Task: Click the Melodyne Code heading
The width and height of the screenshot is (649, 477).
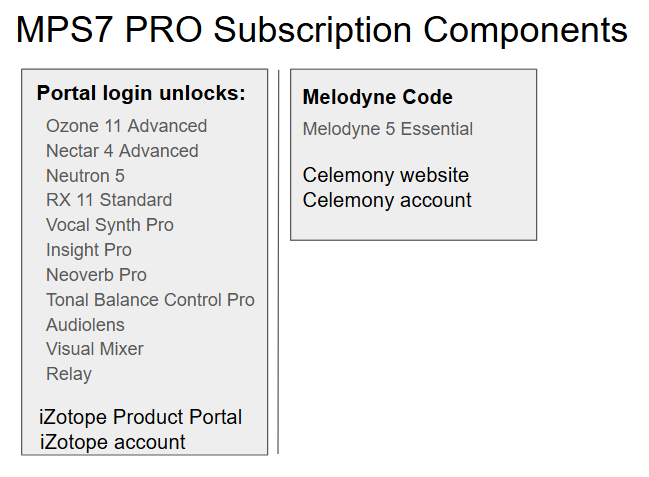Action: [377, 97]
